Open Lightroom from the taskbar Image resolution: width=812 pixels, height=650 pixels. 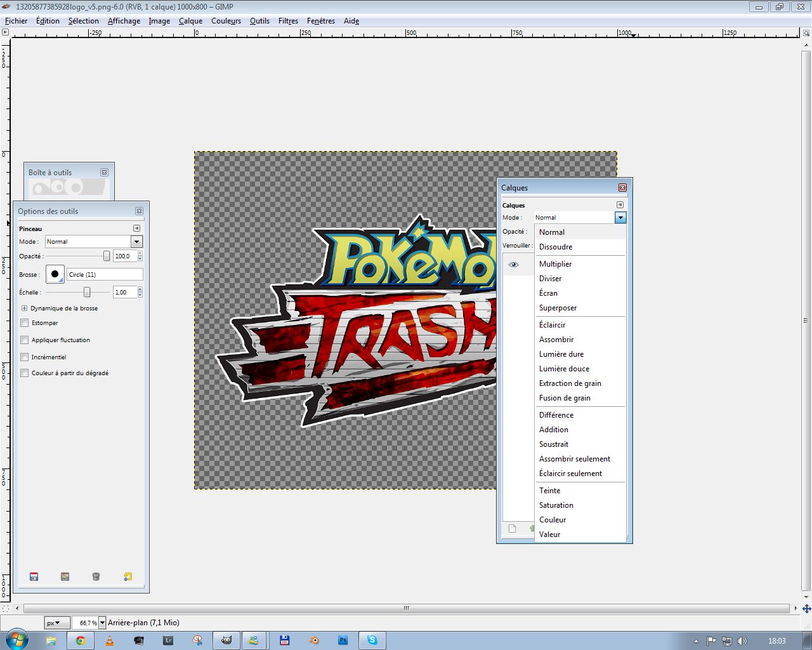pyautogui.click(x=168, y=640)
